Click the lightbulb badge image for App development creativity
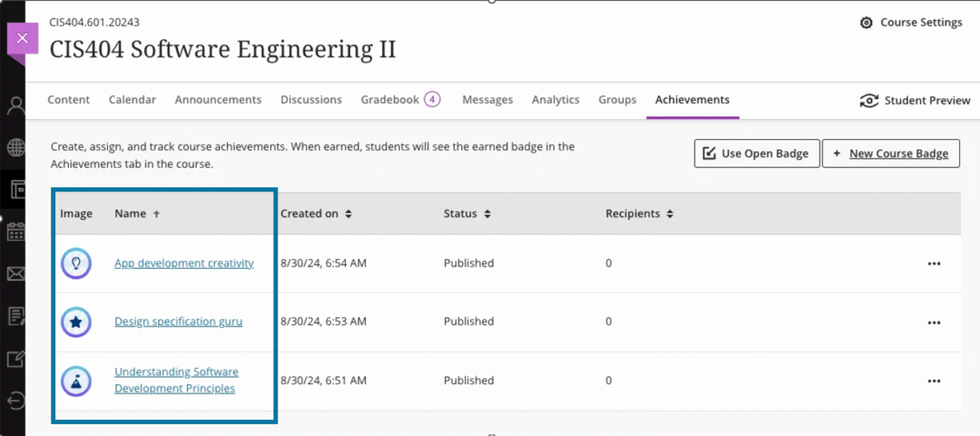 coord(76,263)
